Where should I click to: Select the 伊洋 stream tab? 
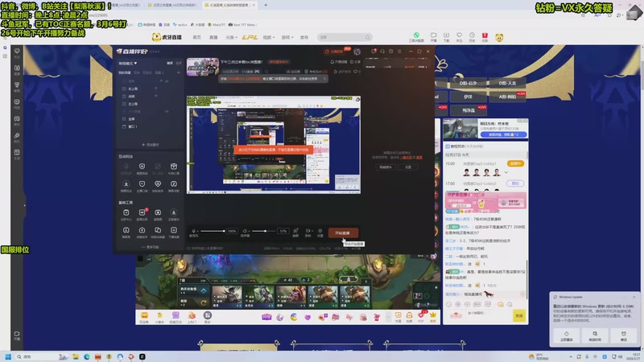[469, 97]
